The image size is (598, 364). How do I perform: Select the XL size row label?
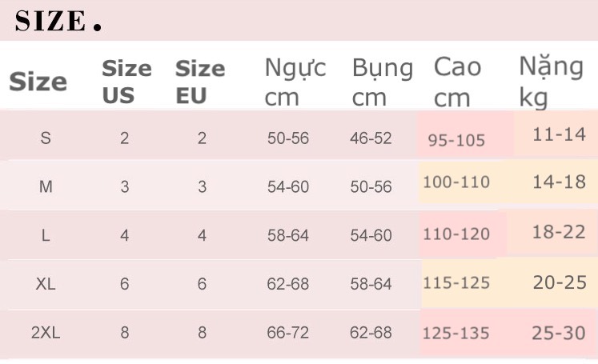coord(46,284)
